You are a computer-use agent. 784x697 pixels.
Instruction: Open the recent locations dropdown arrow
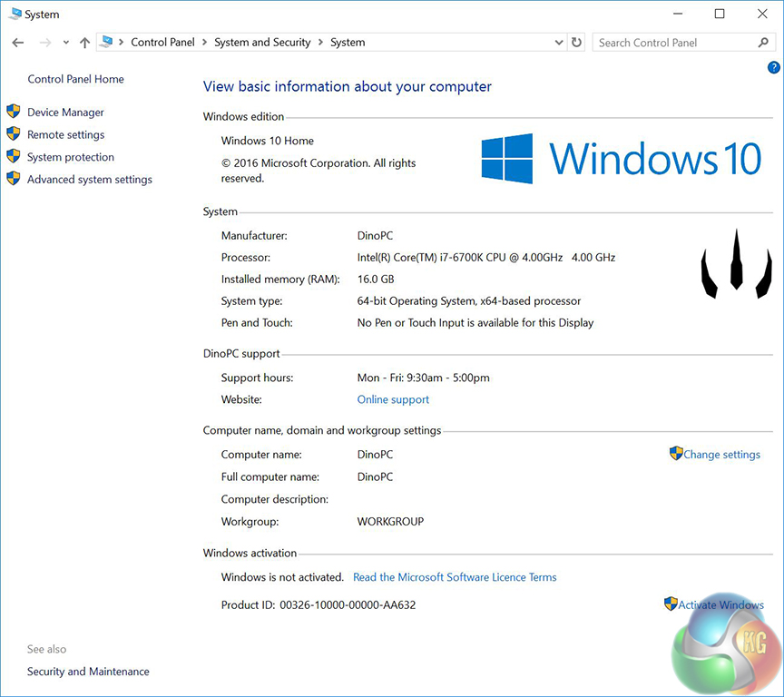coord(66,43)
